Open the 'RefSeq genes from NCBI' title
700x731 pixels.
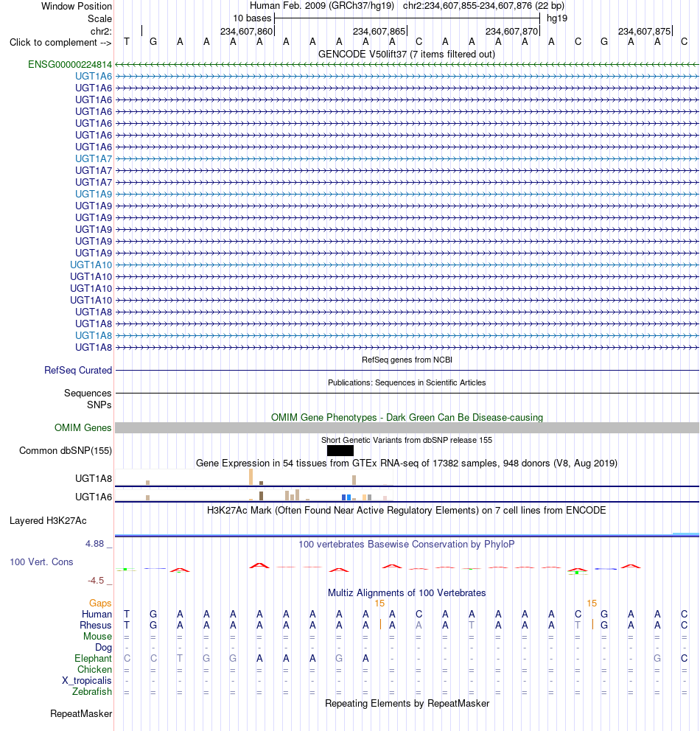pos(407,360)
